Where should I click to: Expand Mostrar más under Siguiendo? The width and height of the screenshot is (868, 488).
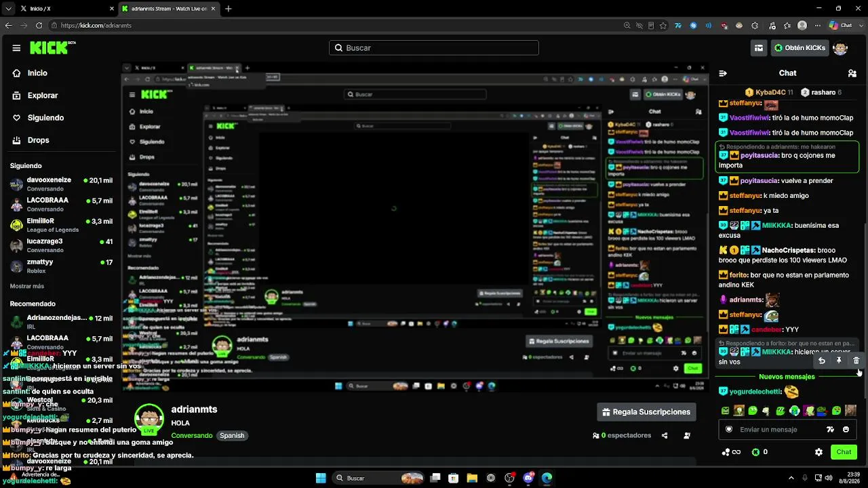click(x=27, y=286)
